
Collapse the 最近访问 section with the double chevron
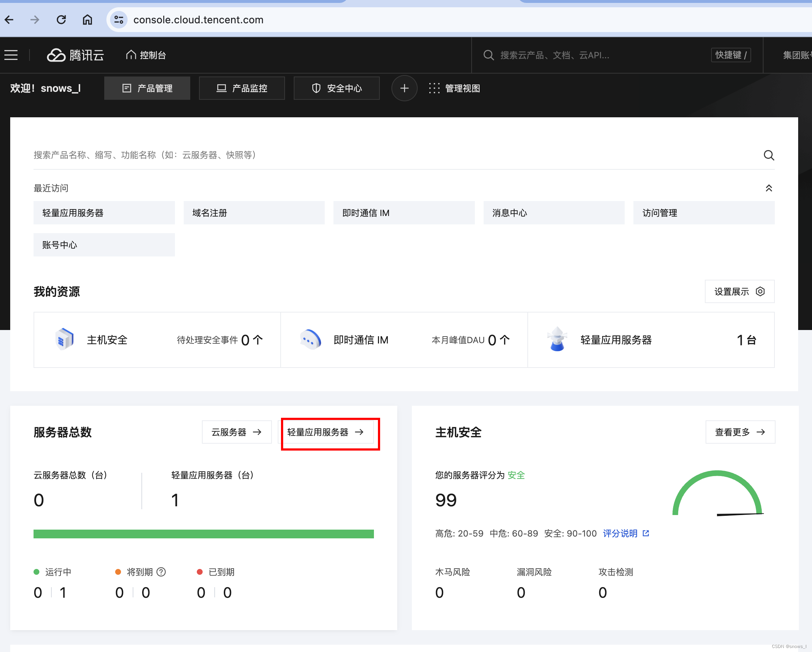point(769,188)
